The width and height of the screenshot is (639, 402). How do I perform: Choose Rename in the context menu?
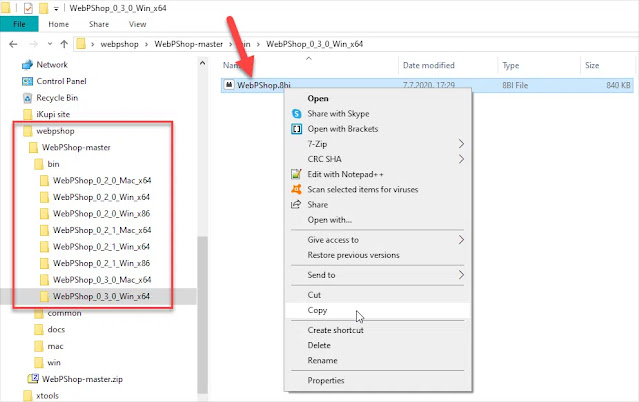(378, 360)
